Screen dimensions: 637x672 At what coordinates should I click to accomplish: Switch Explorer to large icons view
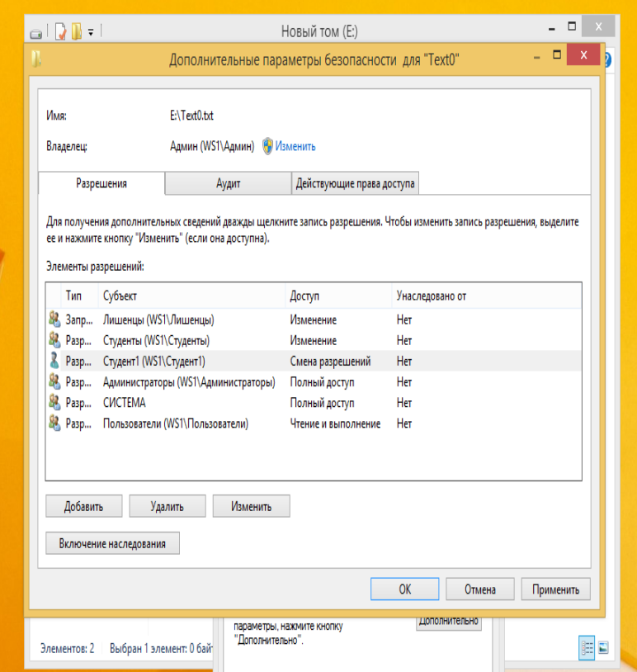click(604, 647)
